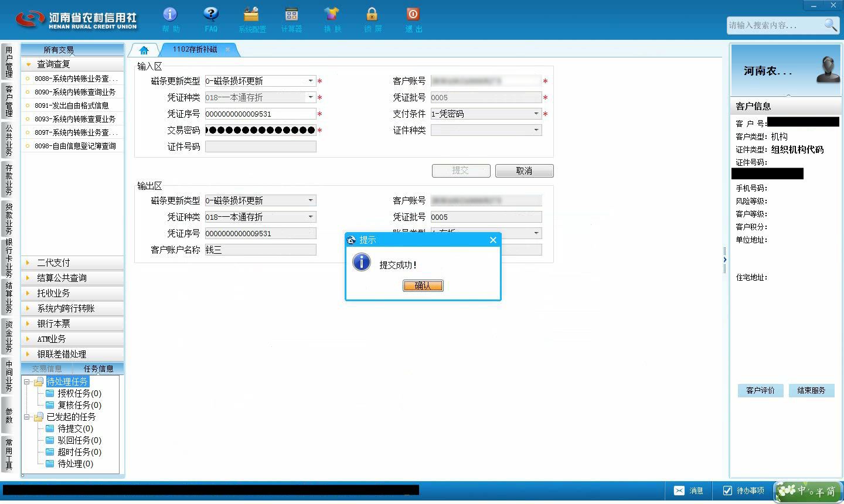
Task: Confirm the dialog with 确认
Action: point(423,285)
